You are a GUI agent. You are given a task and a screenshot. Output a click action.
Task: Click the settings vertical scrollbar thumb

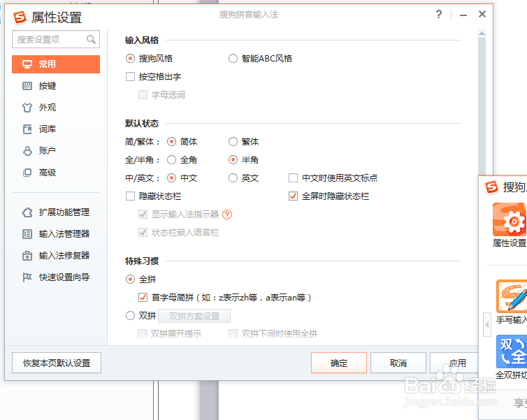tap(482, 106)
